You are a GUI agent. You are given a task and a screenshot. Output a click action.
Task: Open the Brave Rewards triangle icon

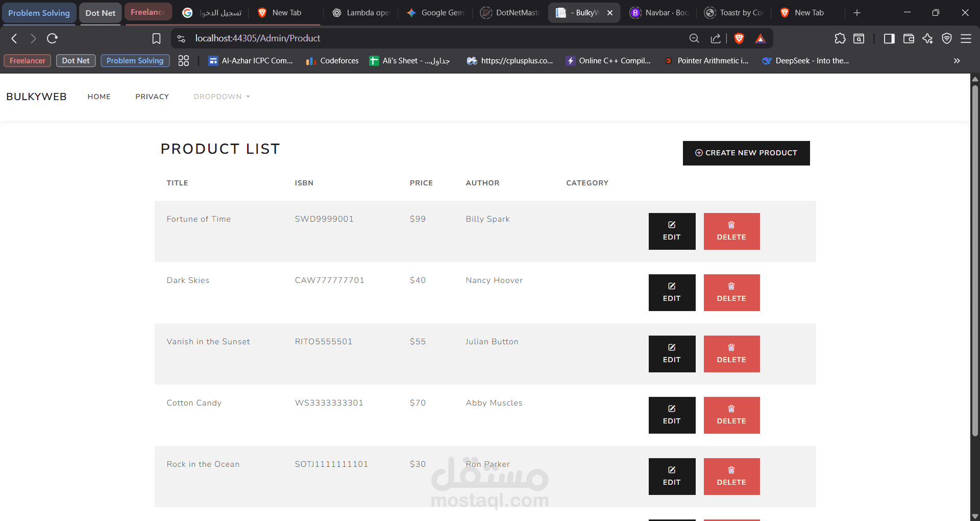761,38
